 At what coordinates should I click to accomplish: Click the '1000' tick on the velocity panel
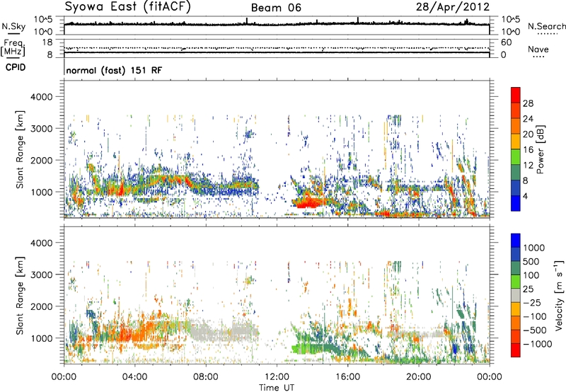[41, 339]
